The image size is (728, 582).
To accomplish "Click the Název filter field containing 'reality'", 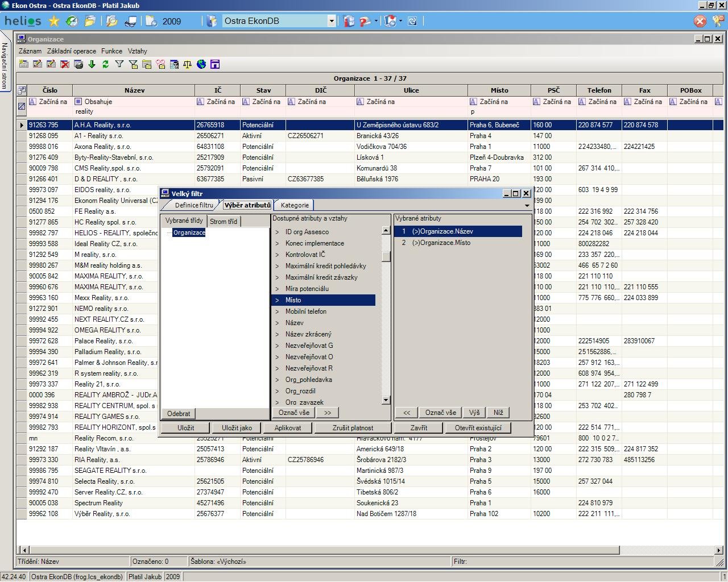I will click(x=134, y=111).
